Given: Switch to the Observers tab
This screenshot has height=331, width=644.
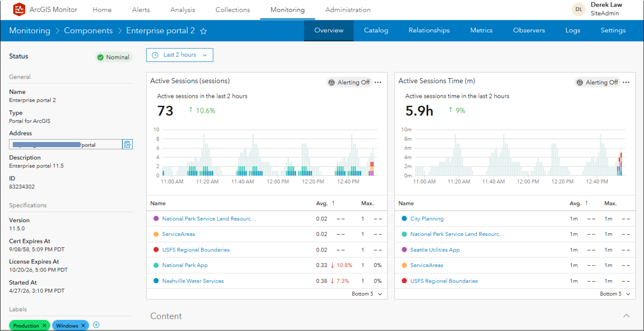Looking at the screenshot, I should coord(529,30).
